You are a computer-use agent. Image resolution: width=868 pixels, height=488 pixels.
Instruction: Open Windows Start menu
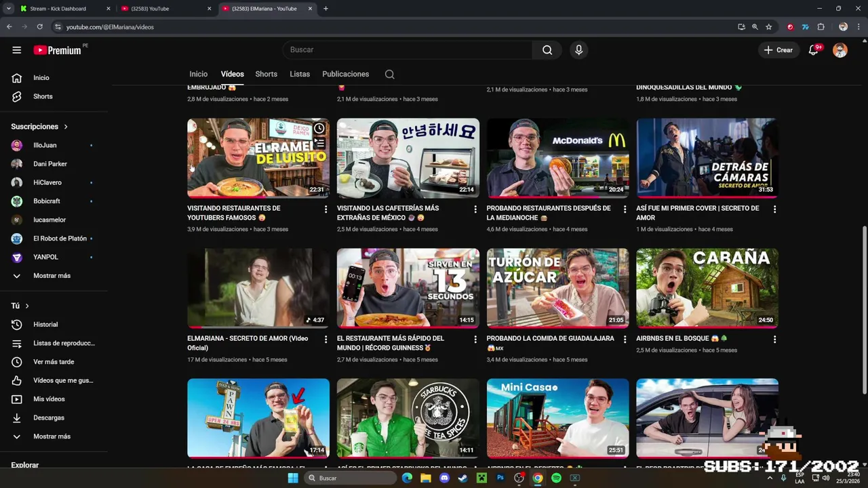click(x=292, y=478)
